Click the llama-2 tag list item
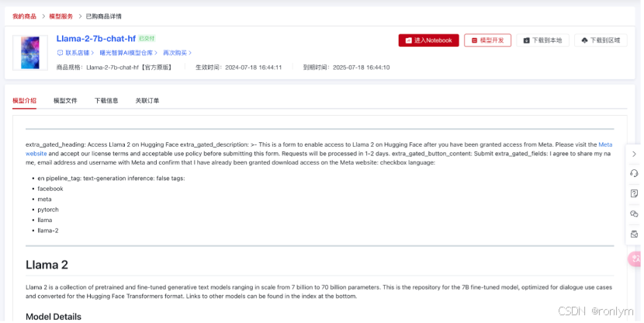Viewport: 644px width, 323px height. [x=48, y=231]
